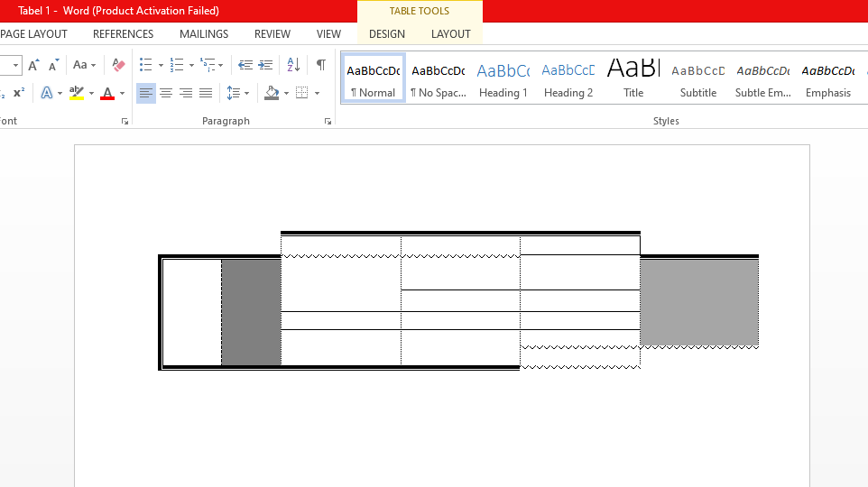The height and width of the screenshot is (487, 868).
Task: Open Table Tools Design tab
Action: 387,34
